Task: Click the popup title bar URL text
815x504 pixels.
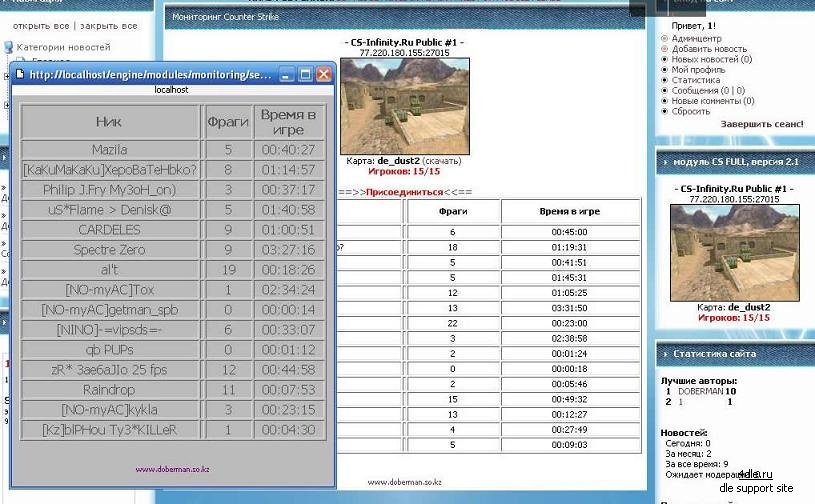Action: click(x=151, y=75)
